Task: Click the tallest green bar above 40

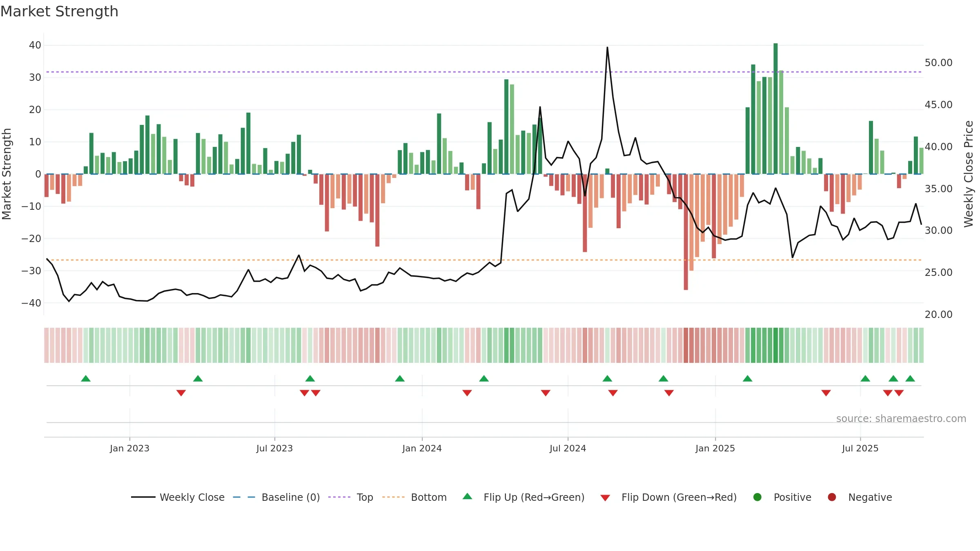Action: click(775, 109)
